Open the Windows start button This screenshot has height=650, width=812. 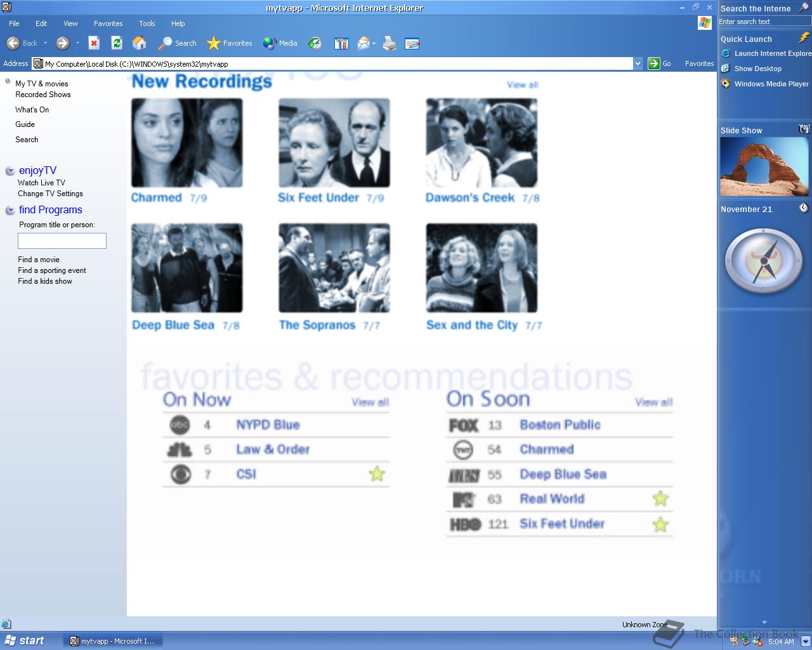[x=25, y=640]
